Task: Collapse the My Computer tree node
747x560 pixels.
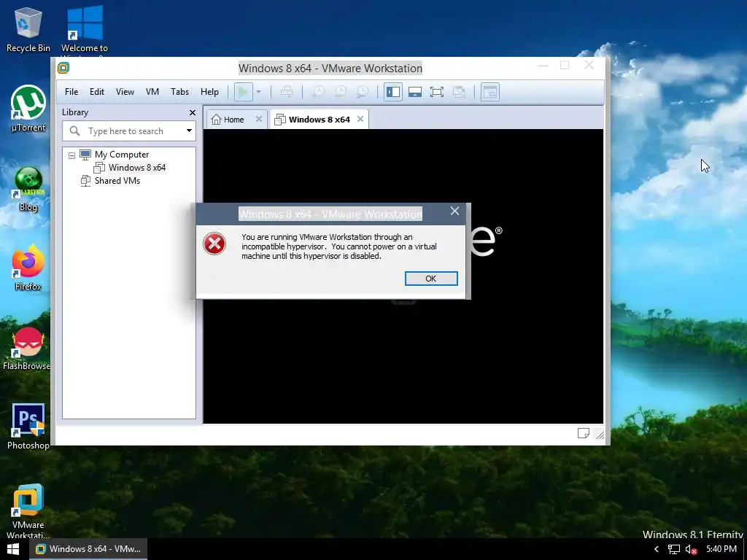Action: coord(72,155)
